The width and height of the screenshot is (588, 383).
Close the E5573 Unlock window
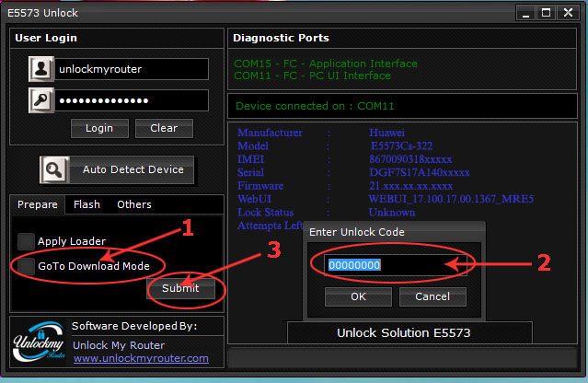point(568,13)
